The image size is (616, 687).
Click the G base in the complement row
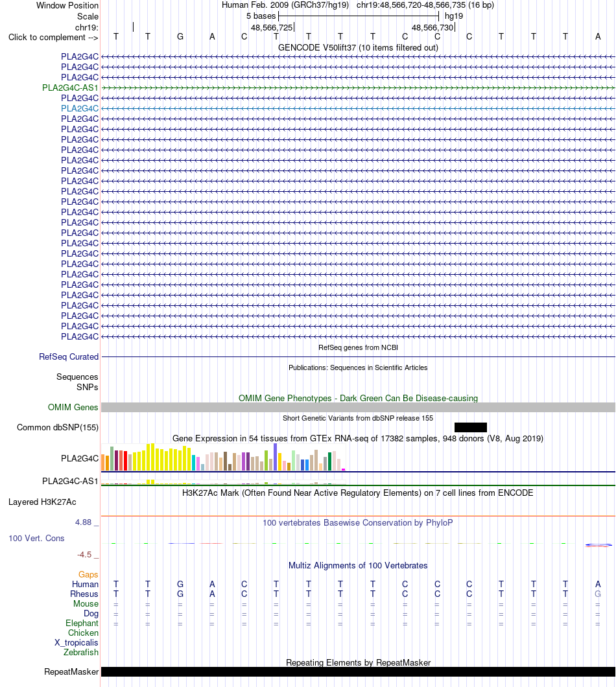click(x=180, y=37)
